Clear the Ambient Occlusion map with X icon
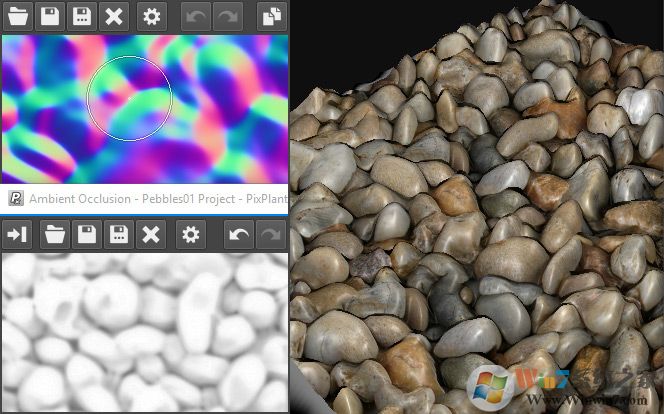664x414 pixels. [151, 234]
